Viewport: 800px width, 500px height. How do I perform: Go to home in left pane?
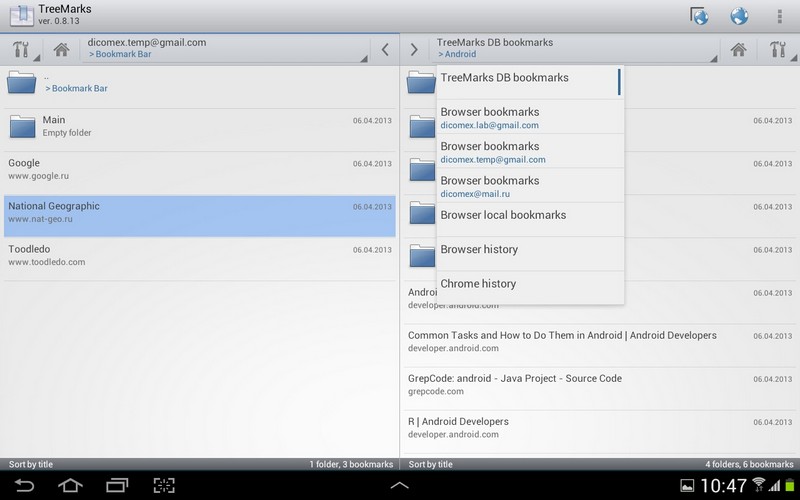61,49
